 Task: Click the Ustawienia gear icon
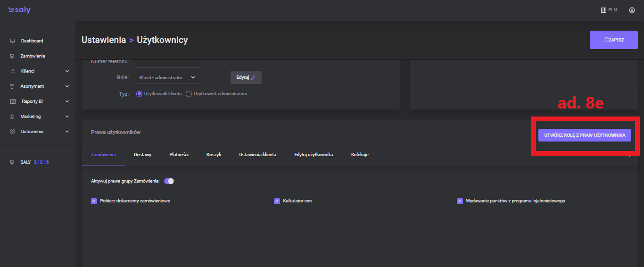coord(13,132)
